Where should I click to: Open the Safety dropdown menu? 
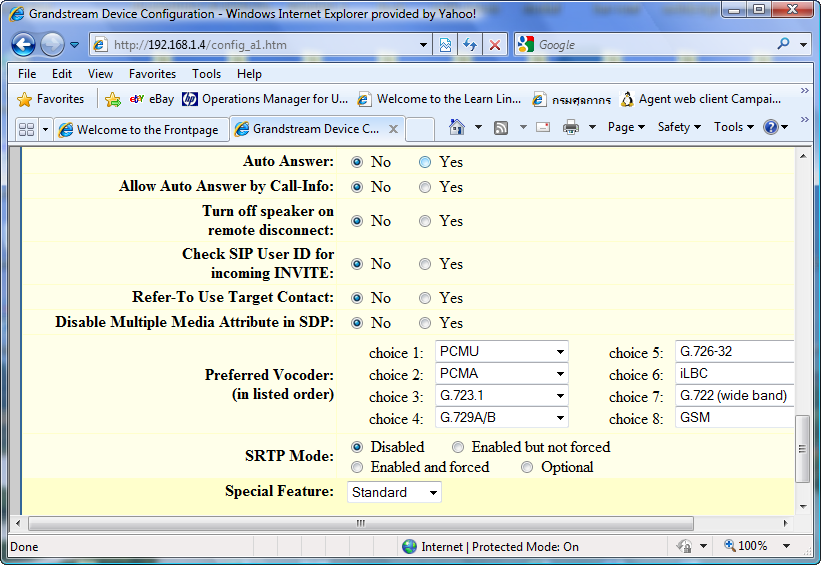pos(679,127)
